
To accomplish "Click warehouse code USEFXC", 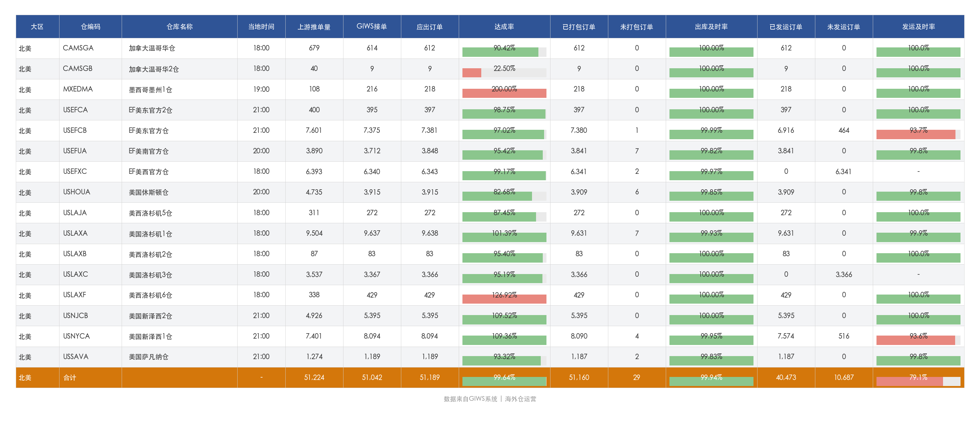I will 75,171.
